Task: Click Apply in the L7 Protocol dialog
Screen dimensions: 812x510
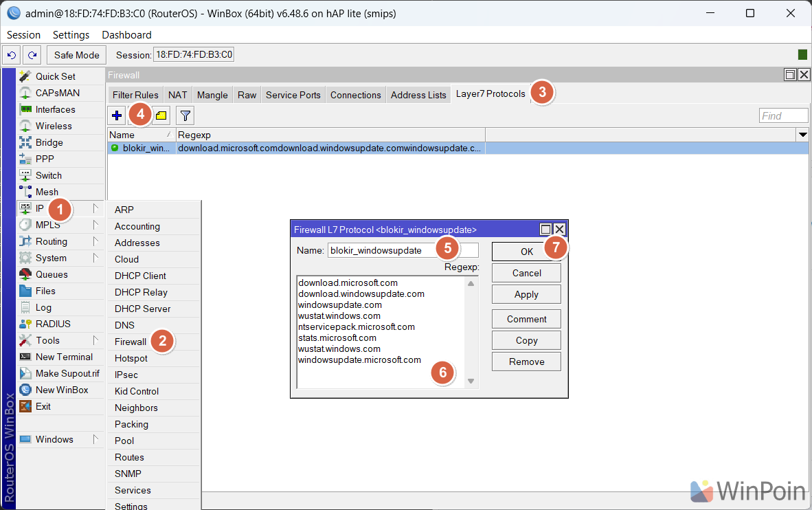Action: (x=526, y=294)
